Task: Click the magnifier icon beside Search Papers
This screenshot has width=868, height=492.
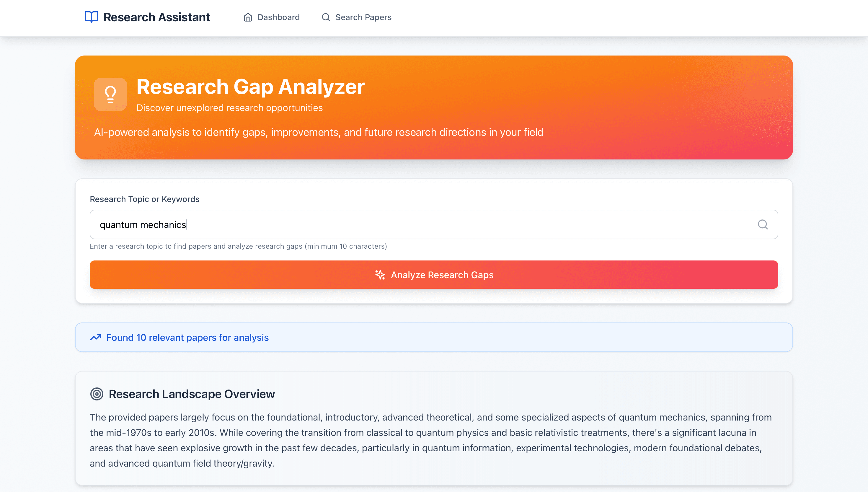Action: [325, 17]
